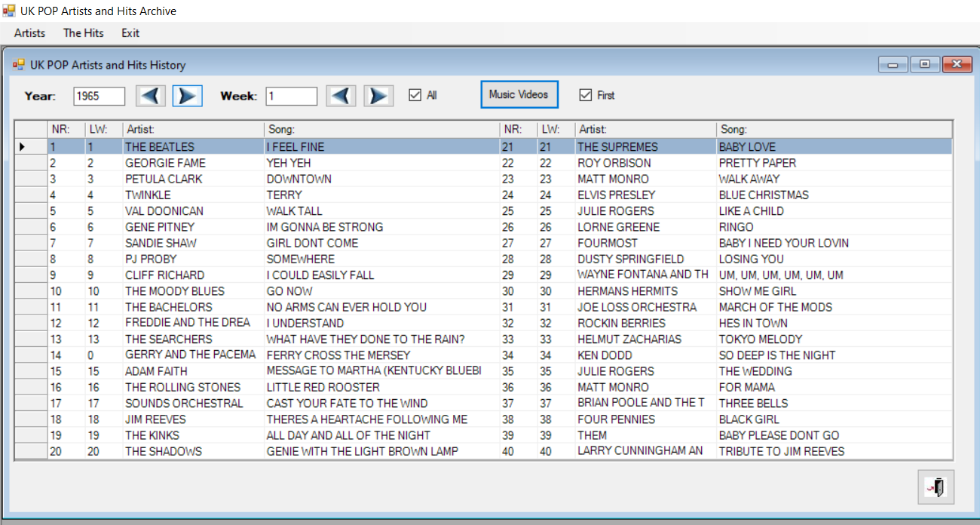Viewport: 980px width, 525px height.
Task: Select THE SEARCHERS artist cell
Action: click(x=194, y=339)
